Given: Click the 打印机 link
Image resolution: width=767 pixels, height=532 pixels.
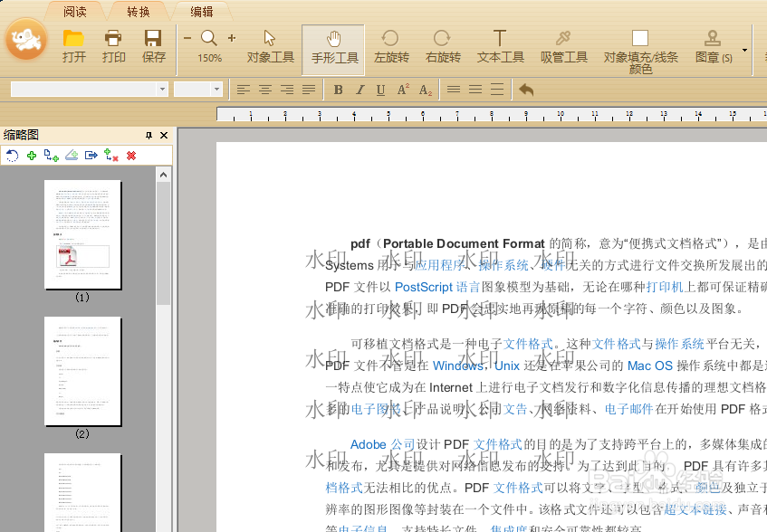Looking at the screenshot, I should point(665,287).
